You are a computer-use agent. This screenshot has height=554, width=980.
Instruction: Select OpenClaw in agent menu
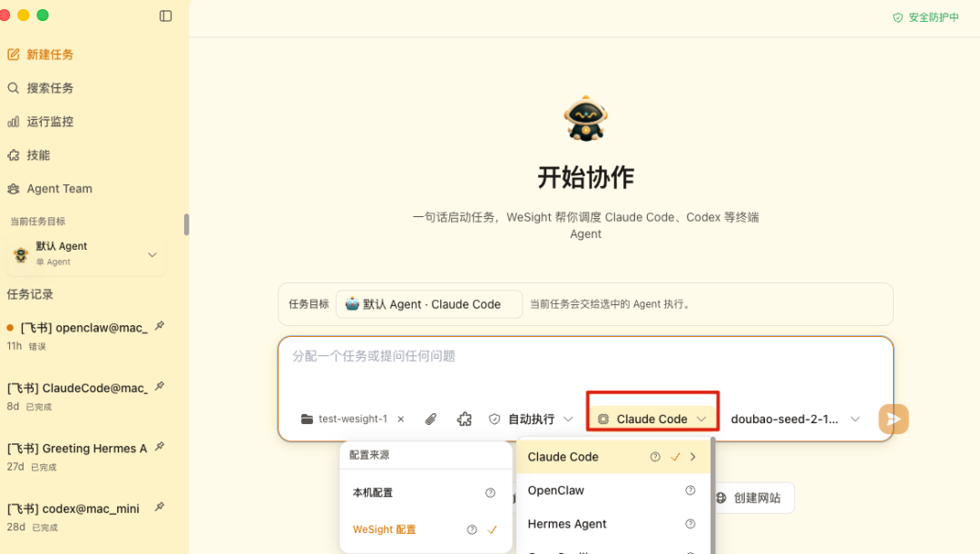click(x=613, y=490)
